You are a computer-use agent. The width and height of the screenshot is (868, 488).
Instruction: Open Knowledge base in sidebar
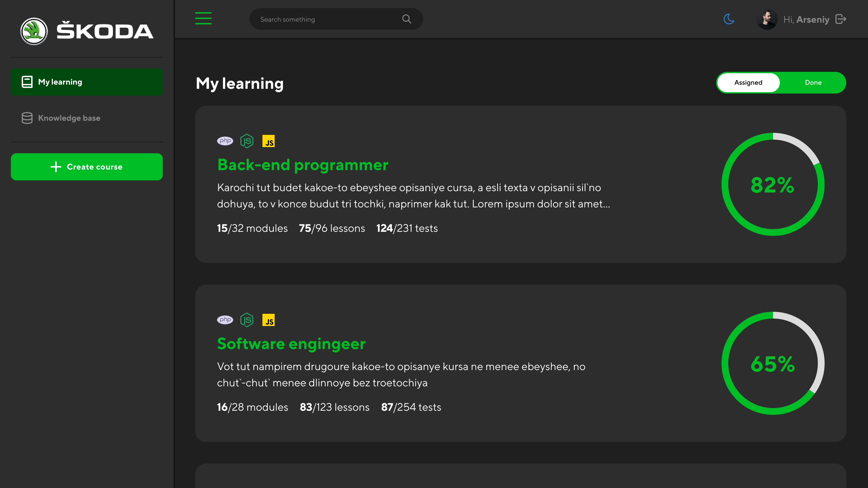pyautogui.click(x=69, y=118)
